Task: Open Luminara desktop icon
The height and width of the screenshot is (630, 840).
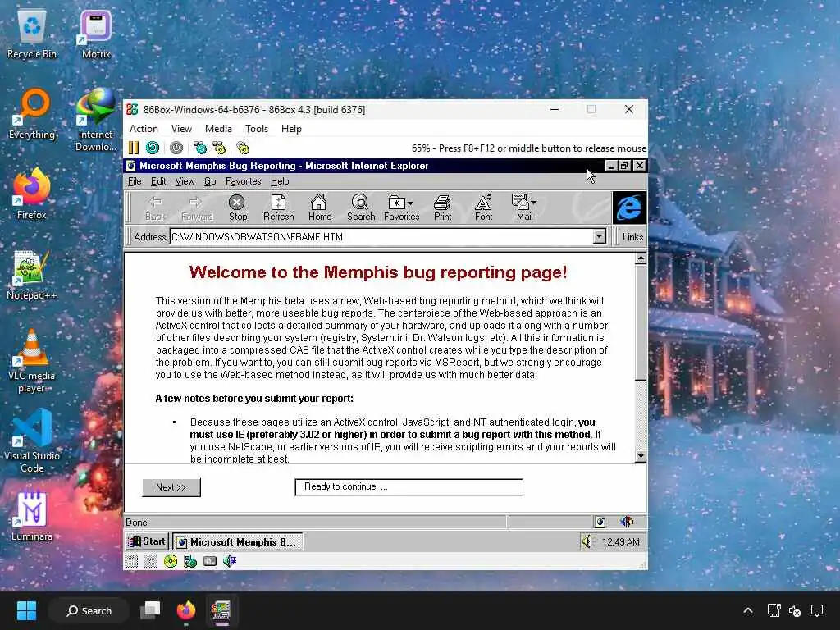Action: (x=32, y=515)
